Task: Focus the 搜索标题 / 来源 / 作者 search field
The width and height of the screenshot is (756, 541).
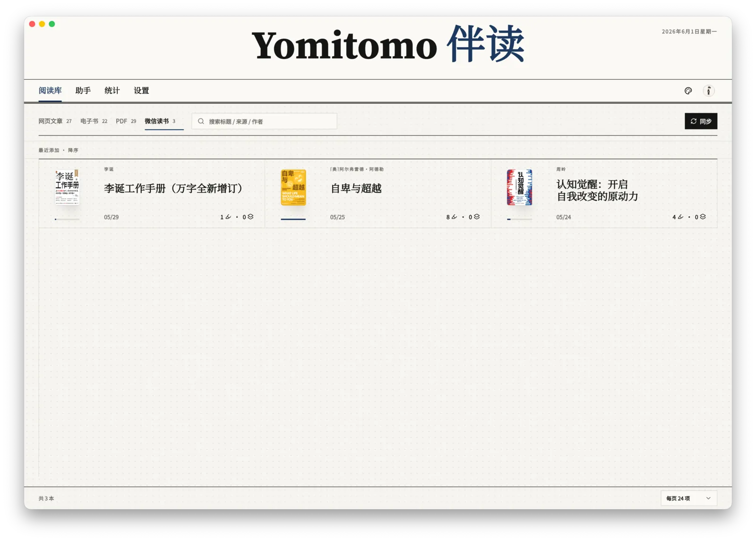Action: [x=264, y=121]
